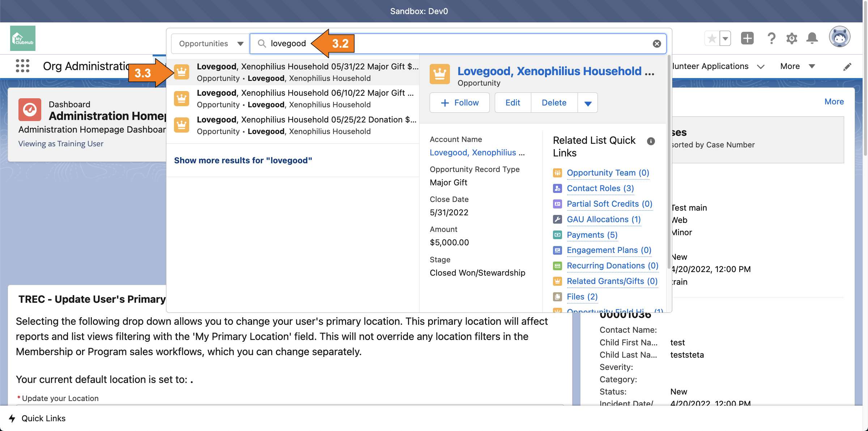Clear the lovegood search text
This screenshot has width=868, height=431.
pos(657,44)
